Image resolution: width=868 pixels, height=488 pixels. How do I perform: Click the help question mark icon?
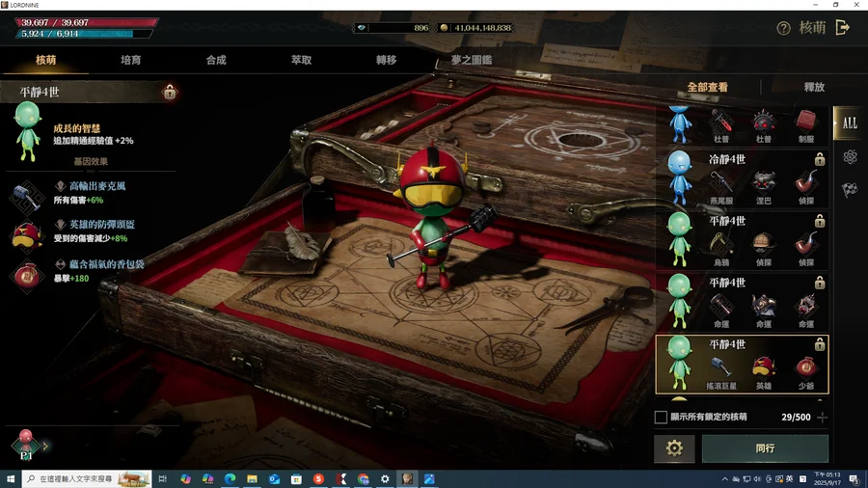783,29
